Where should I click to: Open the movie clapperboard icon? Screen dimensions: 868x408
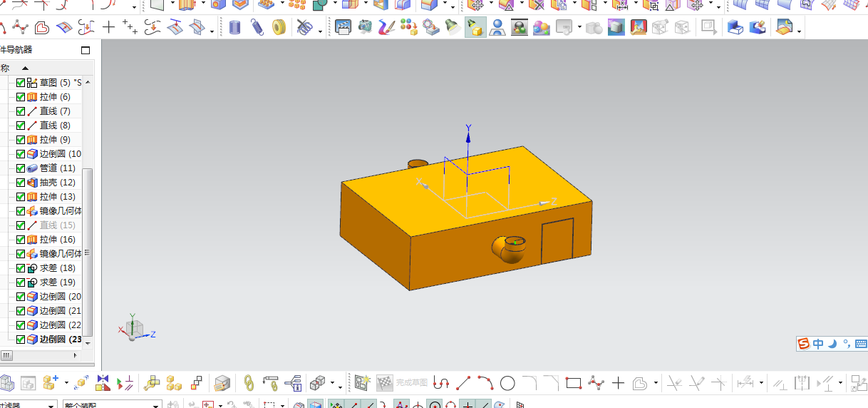343,28
